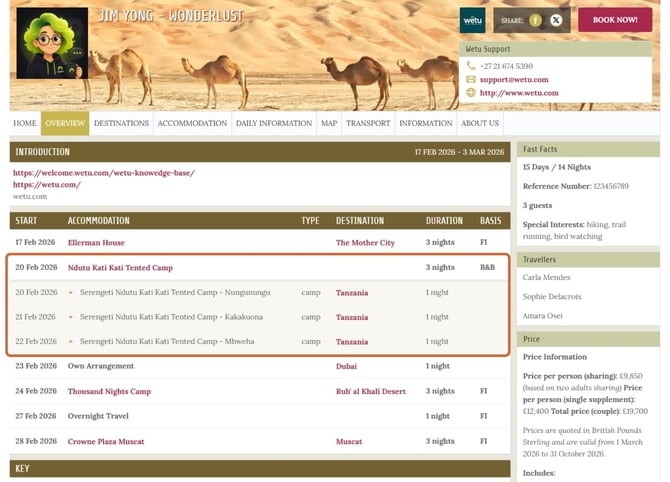Open the Crowne Plaza Muscat link
This screenshot has width=670, height=482.
pyautogui.click(x=106, y=441)
